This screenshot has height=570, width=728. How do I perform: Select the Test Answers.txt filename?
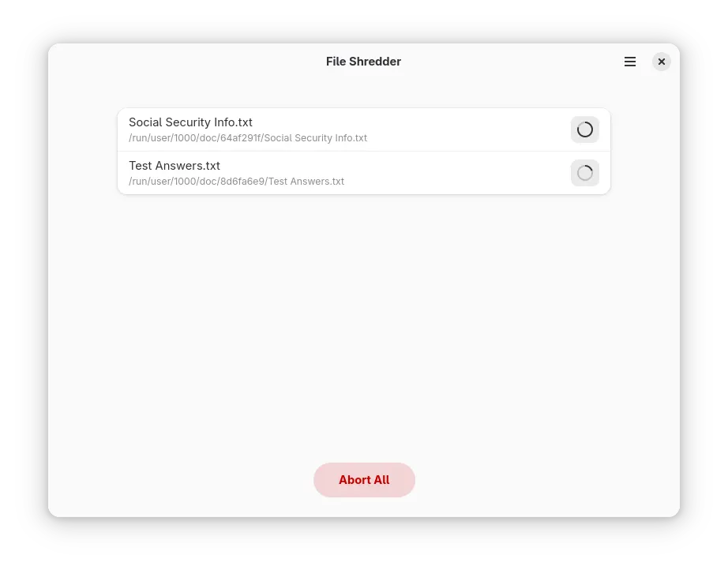(x=174, y=166)
